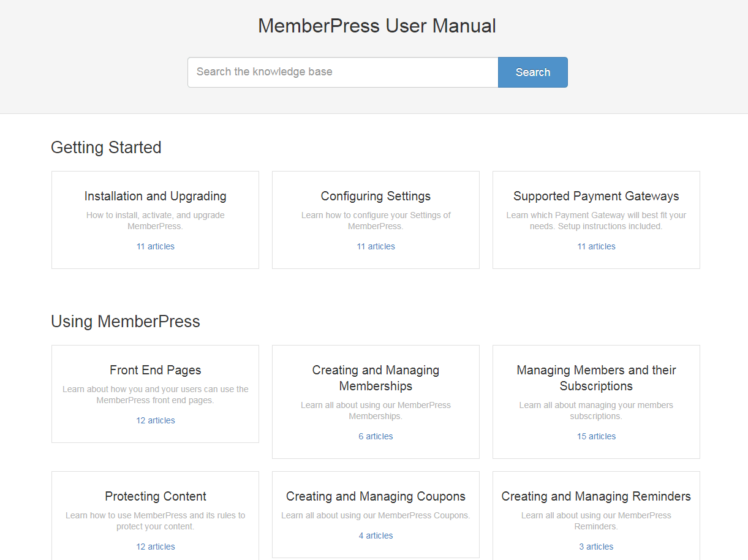This screenshot has height=560, width=748.
Task: Open the Front End Pages category
Action: click(x=155, y=371)
